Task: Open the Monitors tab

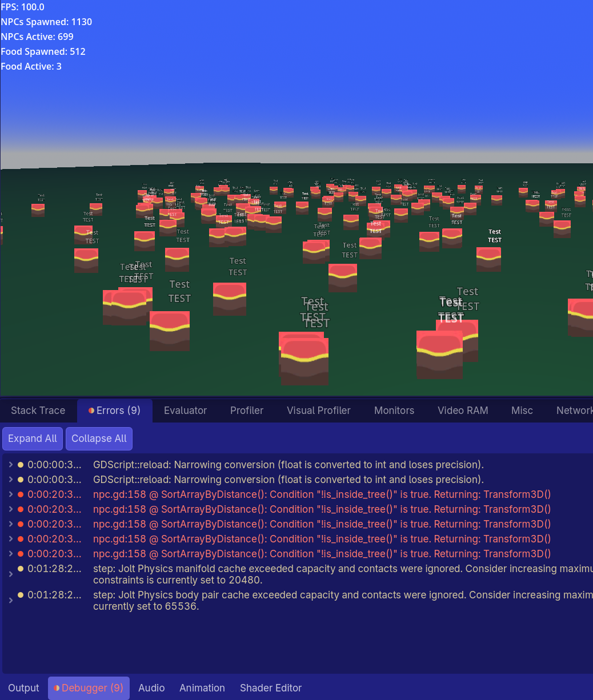Action: pos(394,411)
